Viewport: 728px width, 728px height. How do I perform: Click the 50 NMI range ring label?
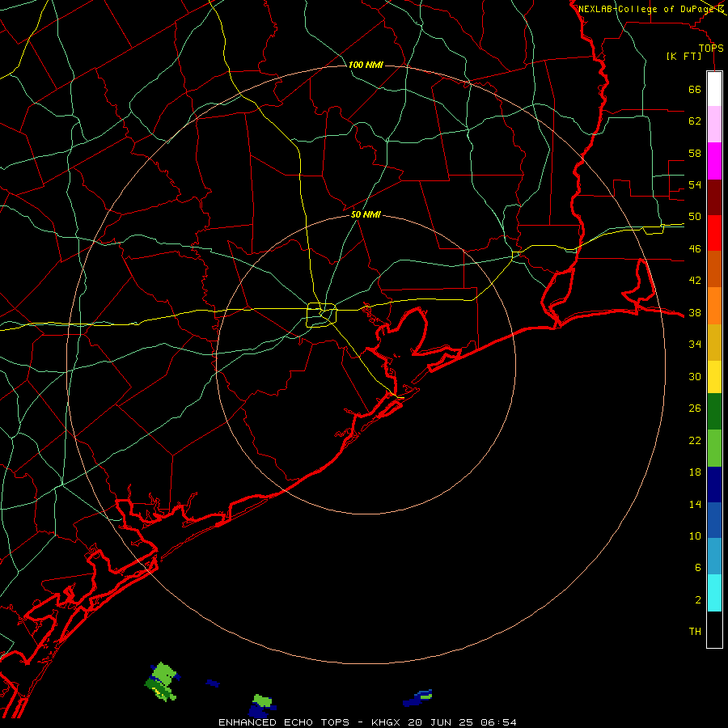366,214
